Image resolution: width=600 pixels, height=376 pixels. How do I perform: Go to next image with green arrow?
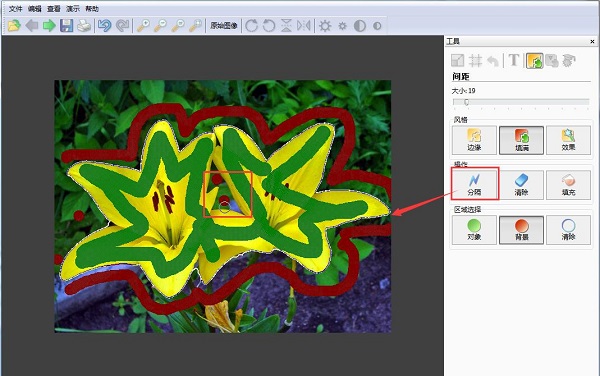click(49, 26)
